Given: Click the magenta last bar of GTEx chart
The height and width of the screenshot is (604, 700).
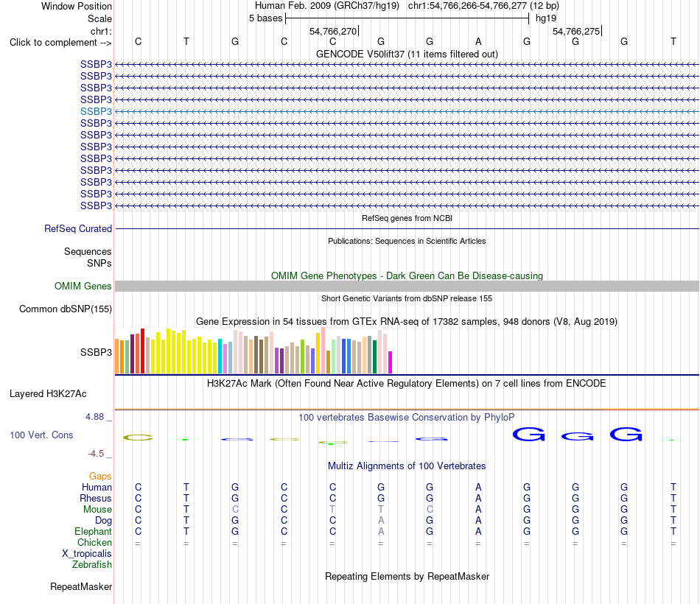Looking at the screenshot, I should tap(391, 362).
